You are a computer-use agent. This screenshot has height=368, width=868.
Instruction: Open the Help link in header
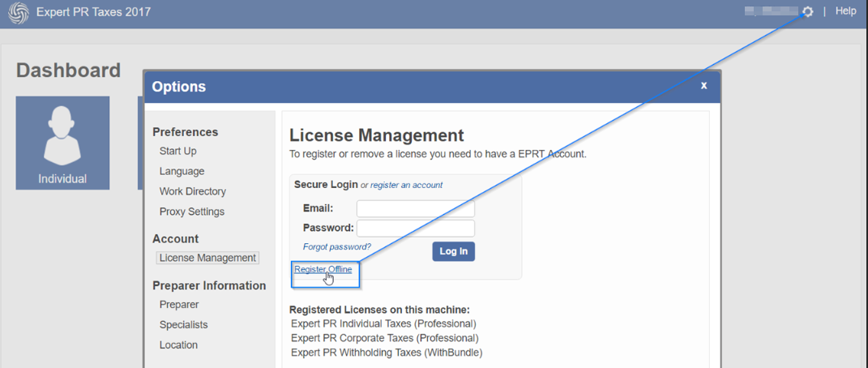pos(845,11)
